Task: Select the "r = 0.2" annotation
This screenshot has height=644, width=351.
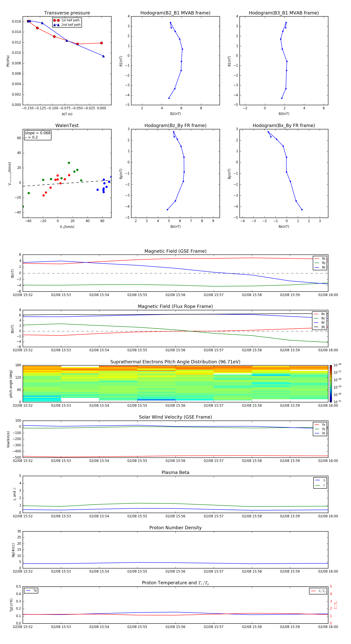Action: 31,138
